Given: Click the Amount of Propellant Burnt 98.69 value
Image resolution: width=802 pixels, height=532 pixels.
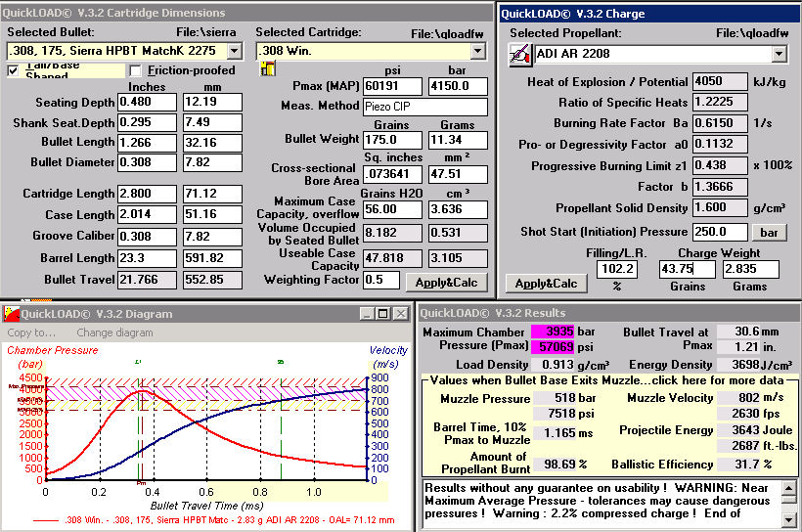Looking at the screenshot, I should coord(555,465).
